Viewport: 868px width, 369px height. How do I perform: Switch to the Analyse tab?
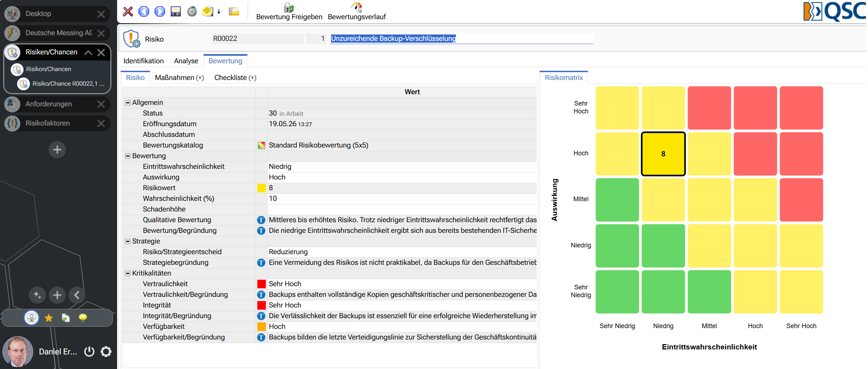(x=186, y=61)
